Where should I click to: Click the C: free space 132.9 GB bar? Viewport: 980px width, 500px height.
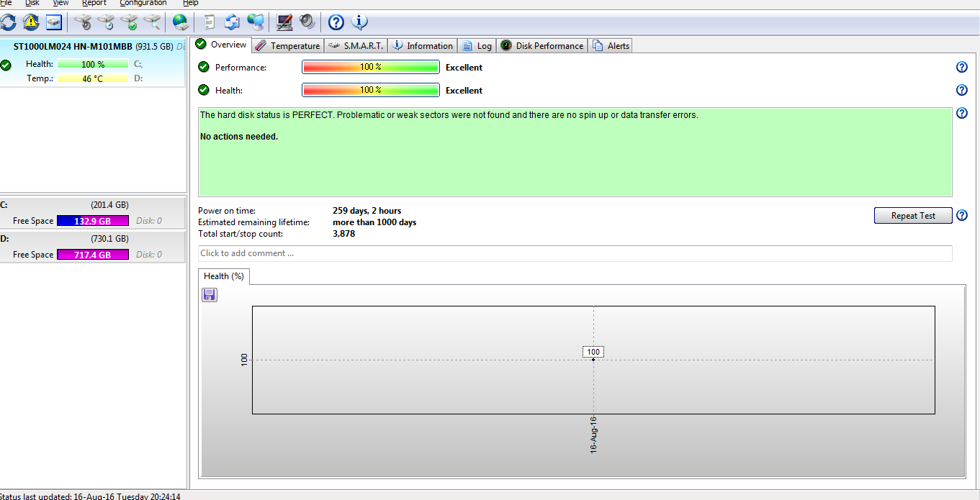(x=93, y=221)
